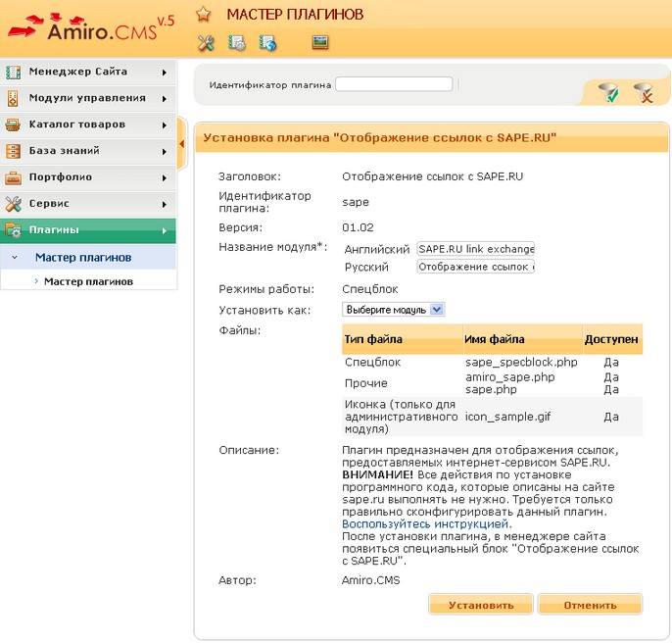
Task: Collapse the 'Мастер плагинов' submenu group
Action: (x=16, y=258)
